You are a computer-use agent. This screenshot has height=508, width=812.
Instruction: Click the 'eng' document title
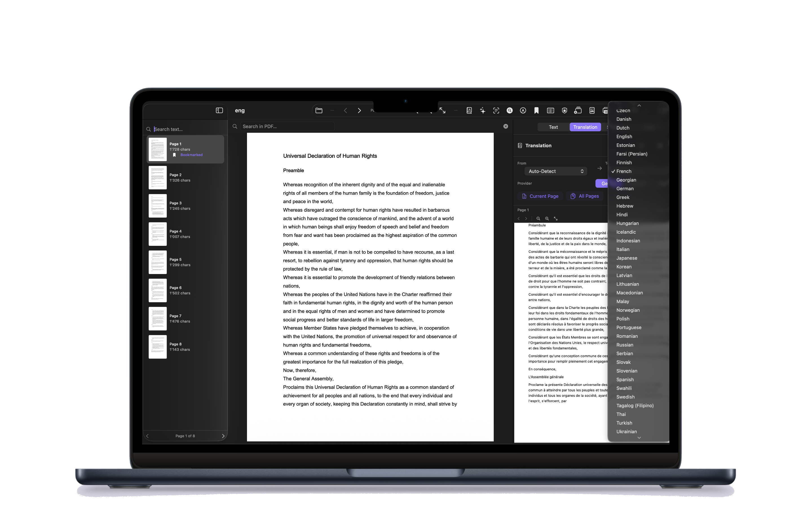click(240, 110)
